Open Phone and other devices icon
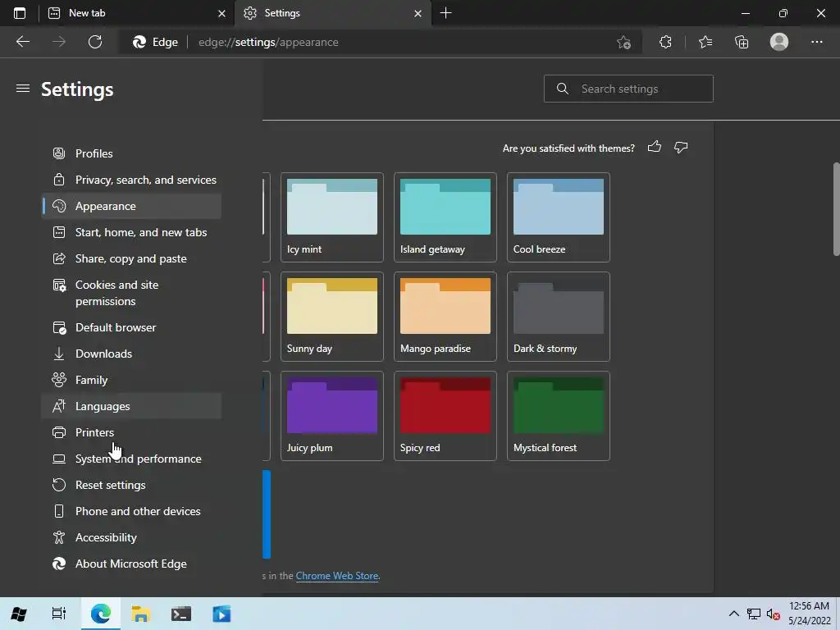 coord(59,511)
